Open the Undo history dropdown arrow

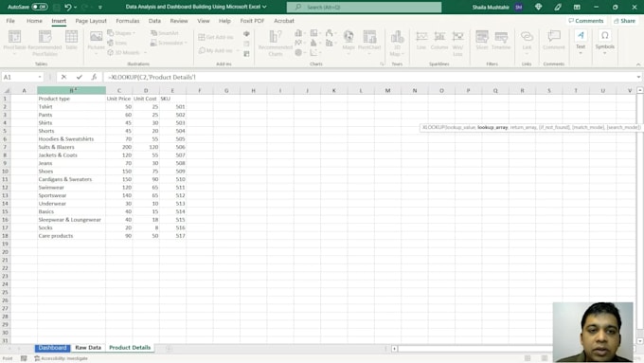tap(76, 7)
